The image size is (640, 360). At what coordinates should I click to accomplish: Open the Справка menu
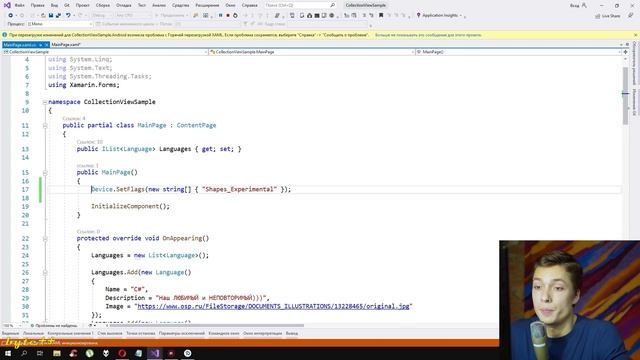[249, 5]
